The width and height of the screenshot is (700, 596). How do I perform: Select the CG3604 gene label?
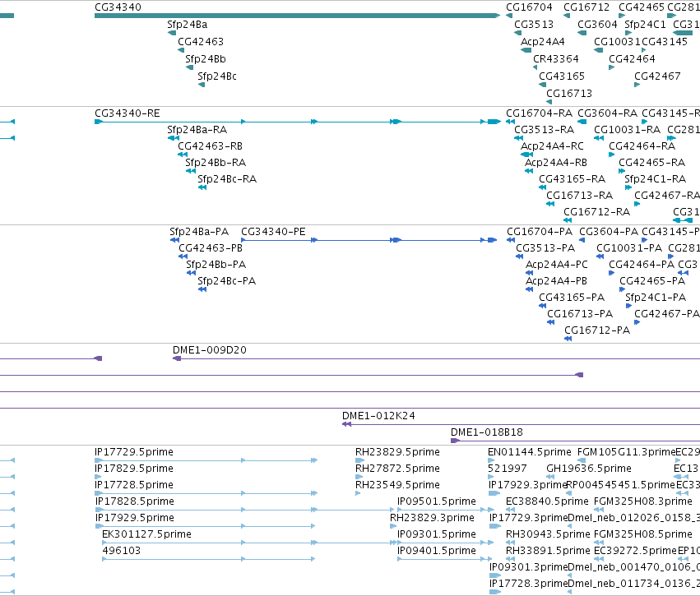tap(597, 25)
